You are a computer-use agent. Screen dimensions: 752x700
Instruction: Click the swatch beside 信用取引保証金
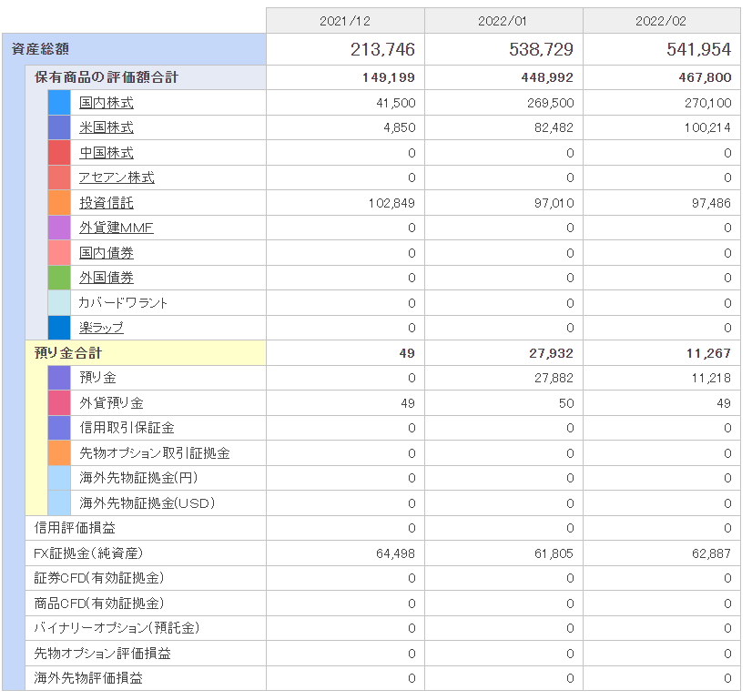click(59, 428)
